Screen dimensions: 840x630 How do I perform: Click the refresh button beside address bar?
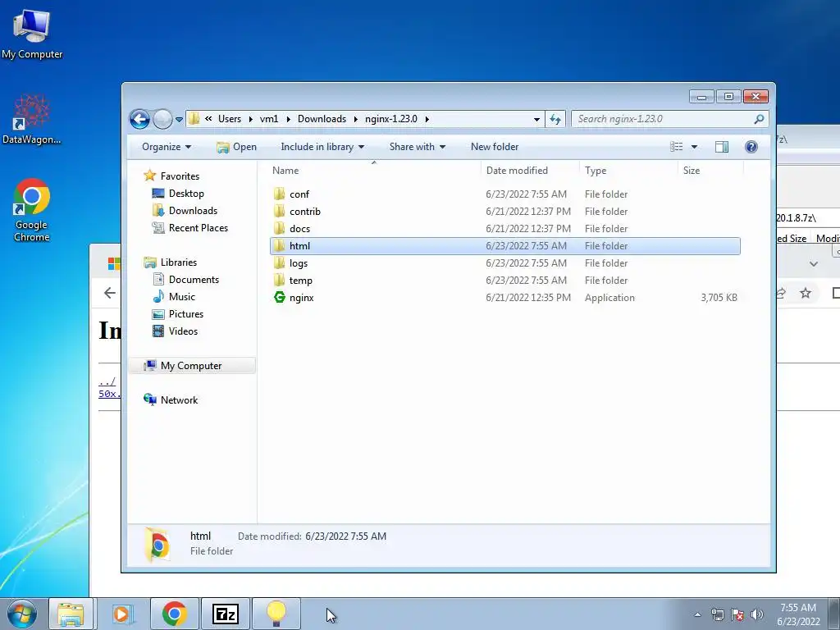click(x=555, y=119)
